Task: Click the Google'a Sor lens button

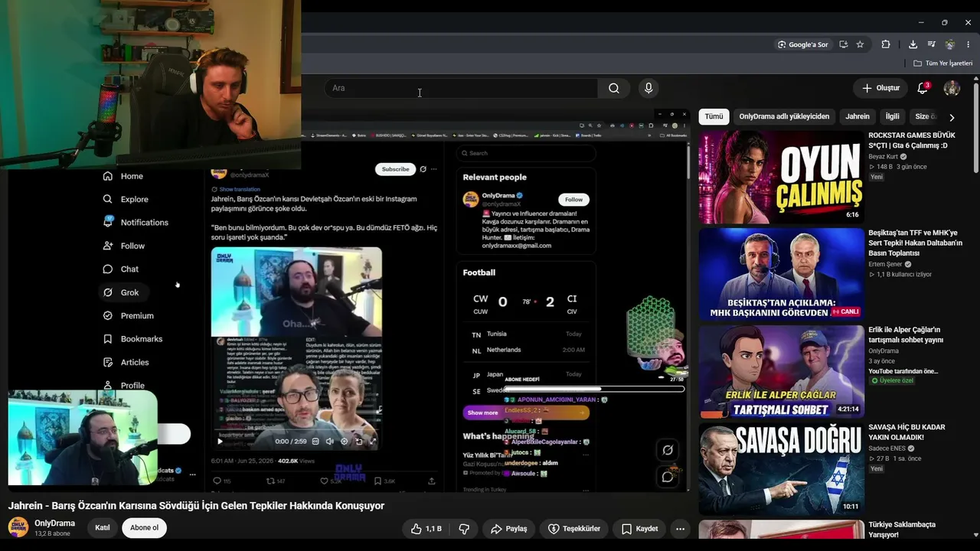Action: [x=803, y=44]
